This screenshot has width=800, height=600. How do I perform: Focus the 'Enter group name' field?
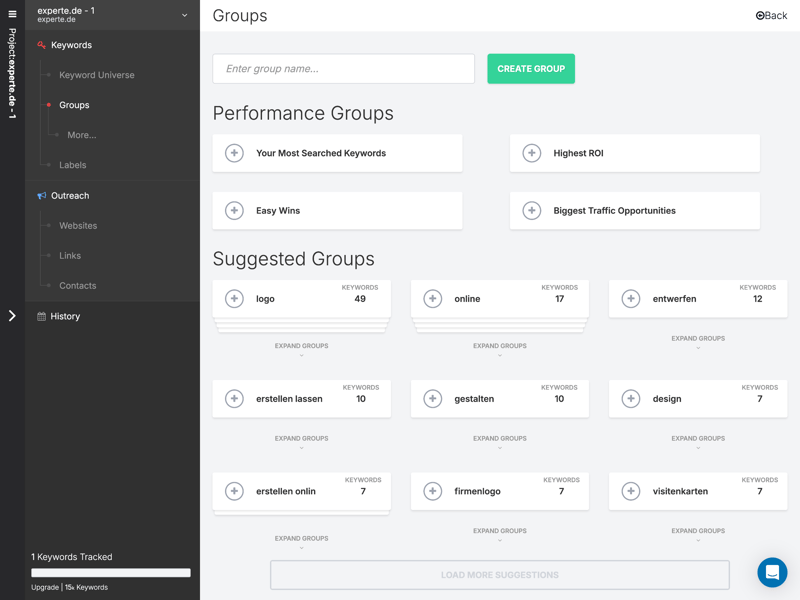[x=343, y=69]
